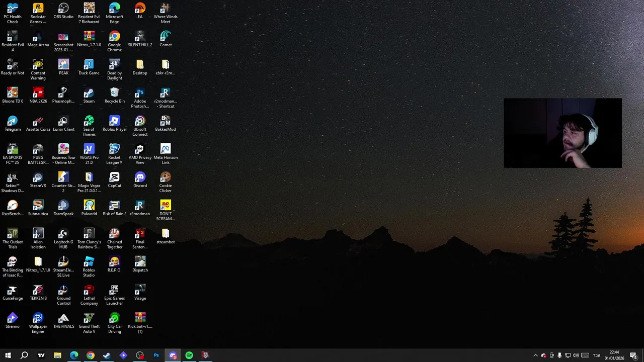The width and height of the screenshot is (644, 362).
Task: Open the volume control in the tray
Action: click(576, 355)
